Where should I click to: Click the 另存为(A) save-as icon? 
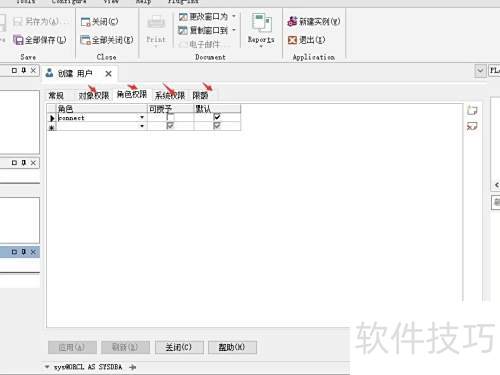tap(17, 22)
